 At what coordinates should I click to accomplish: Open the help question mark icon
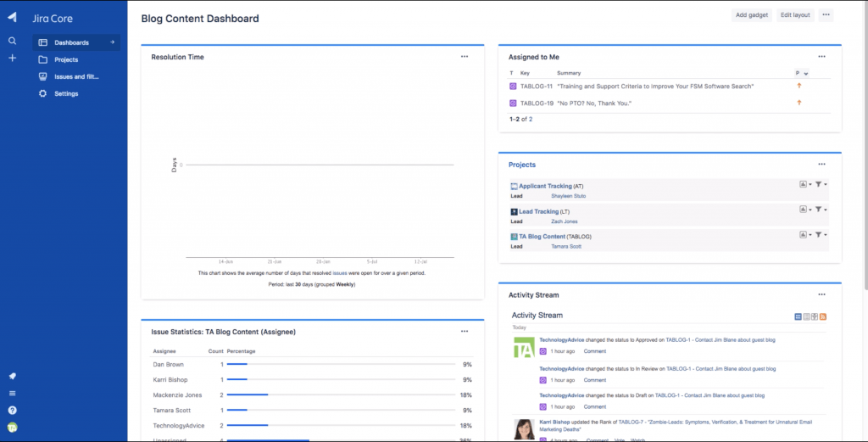(12, 411)
